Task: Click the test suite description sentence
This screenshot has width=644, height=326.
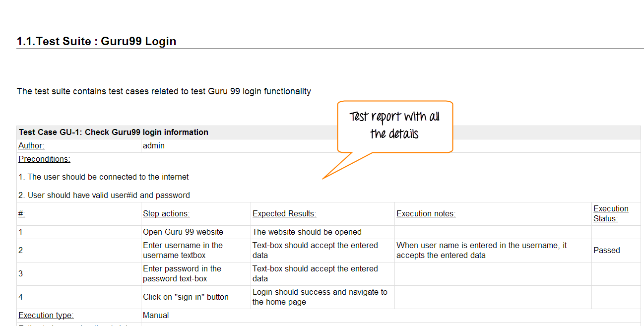Action: 164,91
